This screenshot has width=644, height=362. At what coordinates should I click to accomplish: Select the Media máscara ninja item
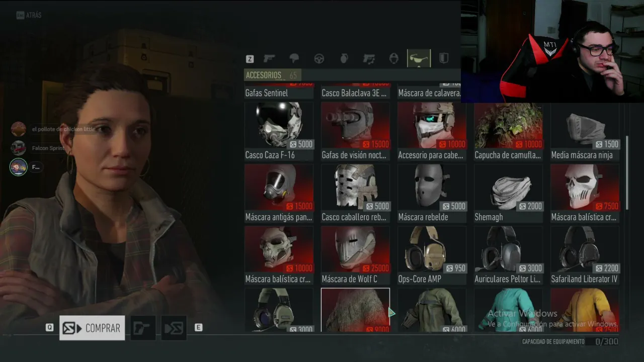pos(585,131)
